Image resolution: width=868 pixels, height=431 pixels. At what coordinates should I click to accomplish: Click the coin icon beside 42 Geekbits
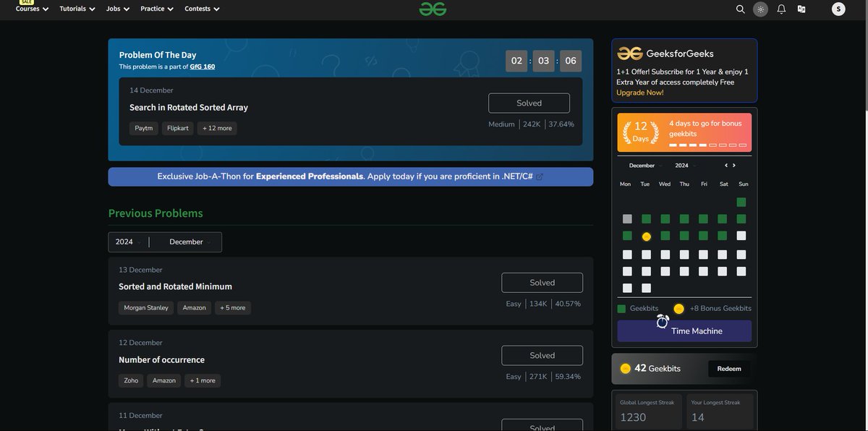(626, 369)
